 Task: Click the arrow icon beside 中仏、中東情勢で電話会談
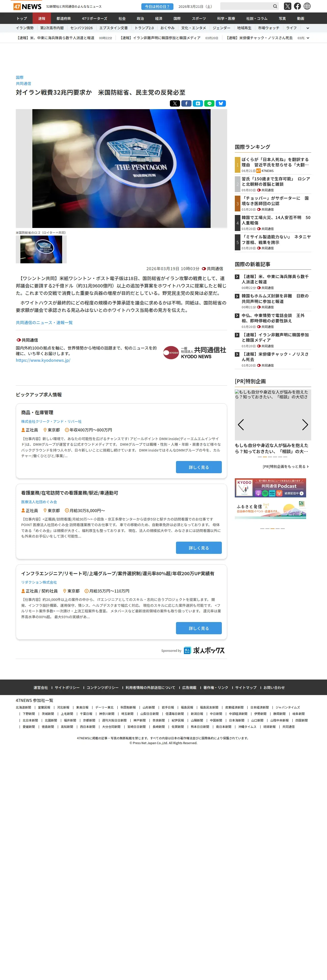[237, 316]
